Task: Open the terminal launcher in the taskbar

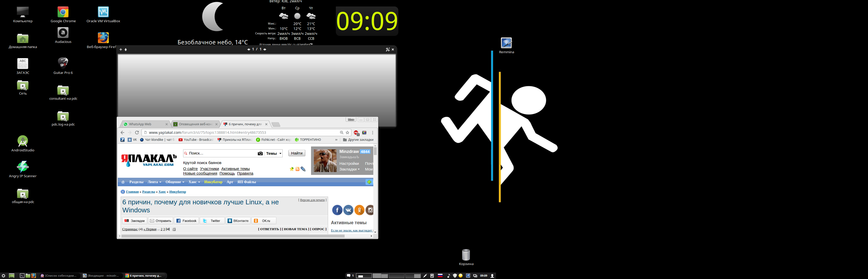Action: (22, 276)
